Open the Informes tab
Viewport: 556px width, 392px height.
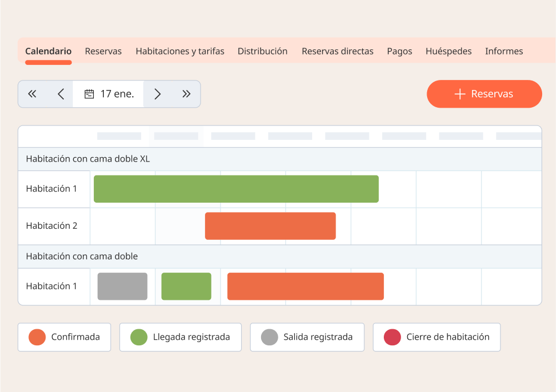[504, 51]
